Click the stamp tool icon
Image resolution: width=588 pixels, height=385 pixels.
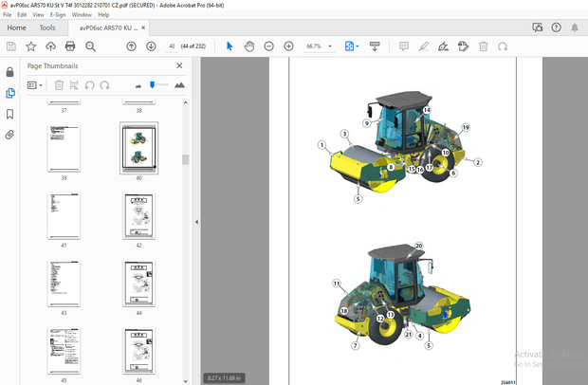coord(463,46)
